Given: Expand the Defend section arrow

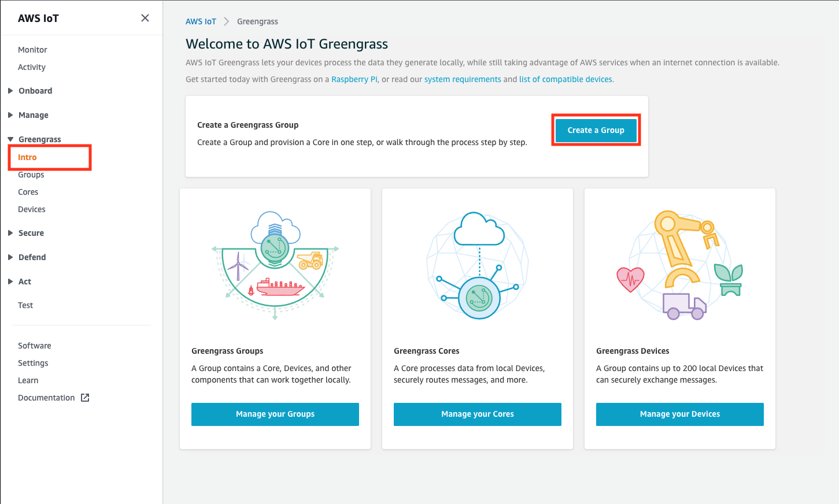Looking at the screenshot, I should coord(10,257).
